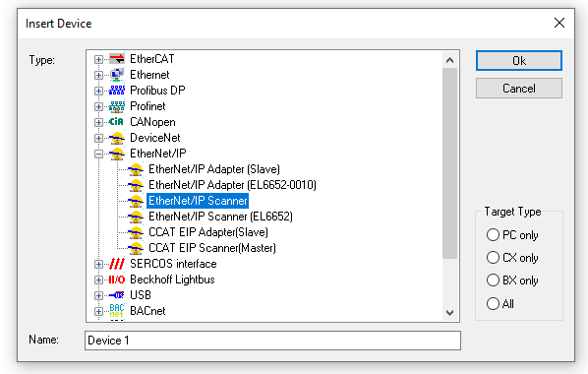Select CCAT EIP Adapter(Slave) entry
Screen dimensions: 588x374
pyautogui.click(x=208, y=232)
